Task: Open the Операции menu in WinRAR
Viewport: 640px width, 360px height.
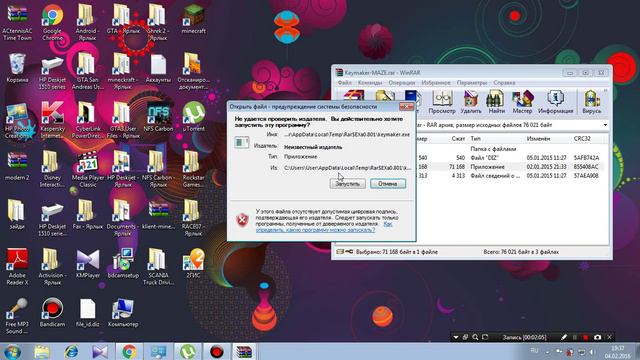Action: (x=402, y=82)
